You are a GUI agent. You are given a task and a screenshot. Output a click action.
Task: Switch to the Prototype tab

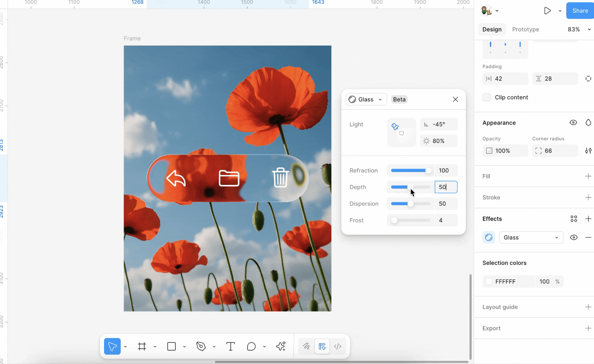pyautogui.click(x=526, y=29)
